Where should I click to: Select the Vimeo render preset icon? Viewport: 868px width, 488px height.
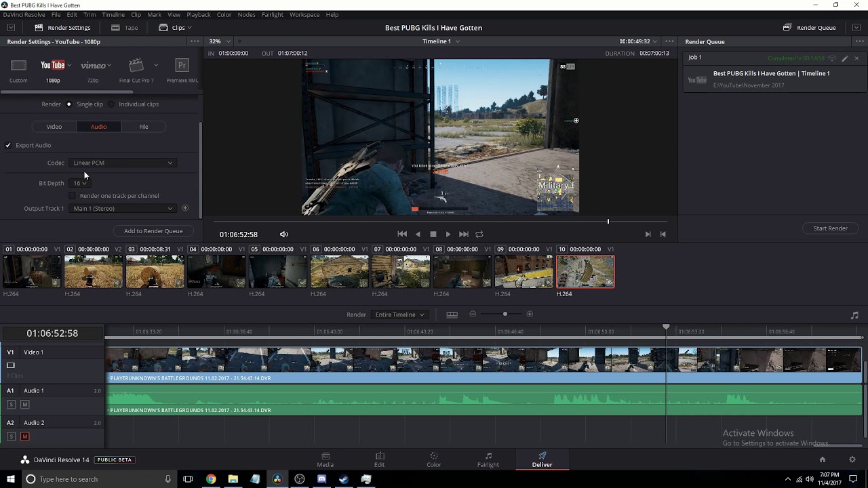tap(93, 66)
